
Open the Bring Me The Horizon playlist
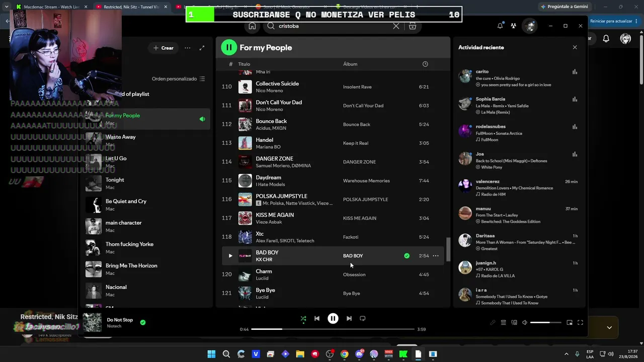click(x=146, y=269)
